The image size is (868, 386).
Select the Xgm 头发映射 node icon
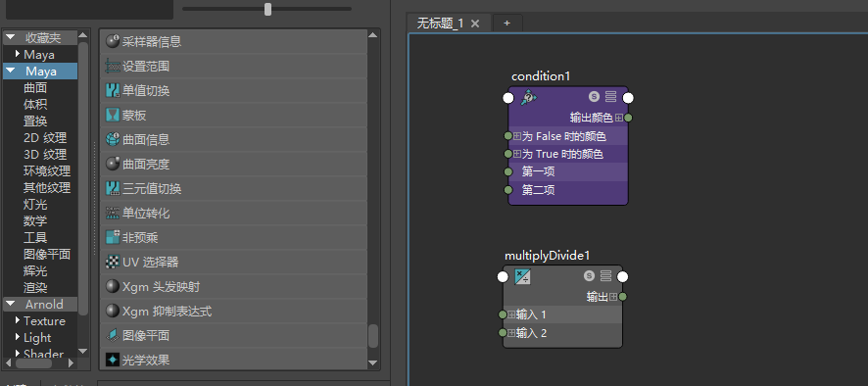113,287
